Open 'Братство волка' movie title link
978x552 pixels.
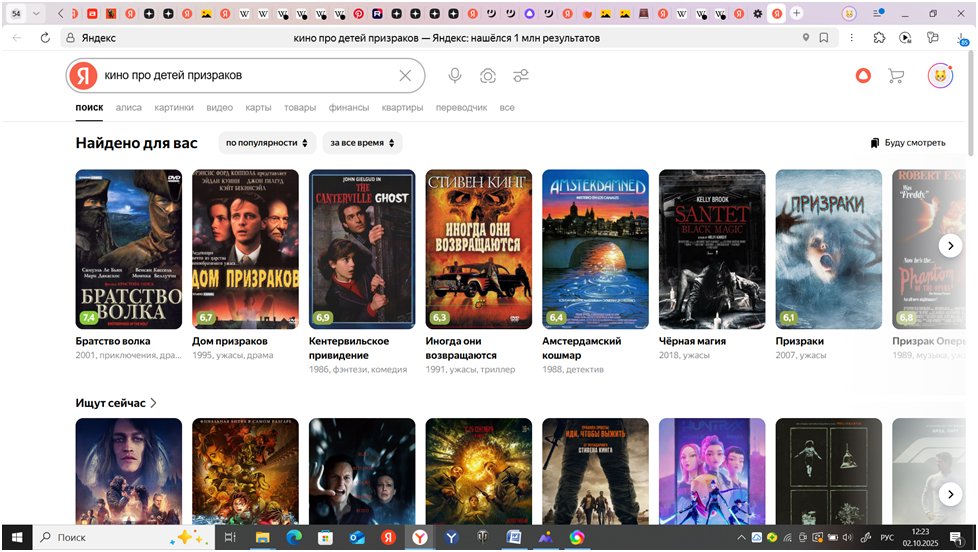point(113,341)
